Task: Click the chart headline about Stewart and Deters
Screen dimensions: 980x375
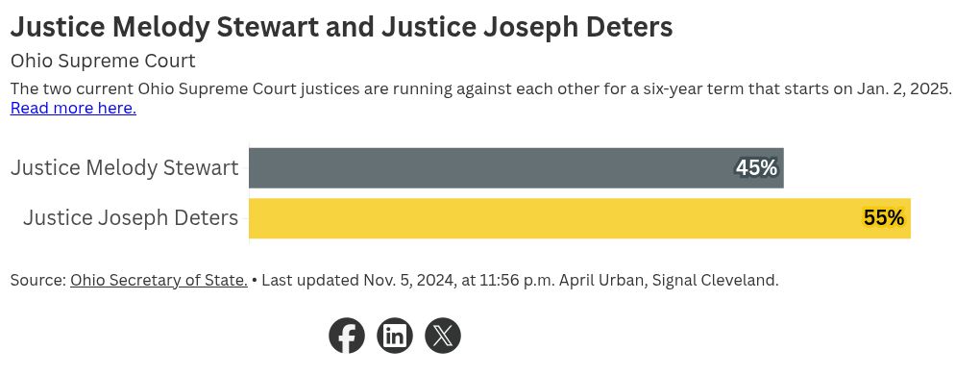Action: click(x=342, y=28)
